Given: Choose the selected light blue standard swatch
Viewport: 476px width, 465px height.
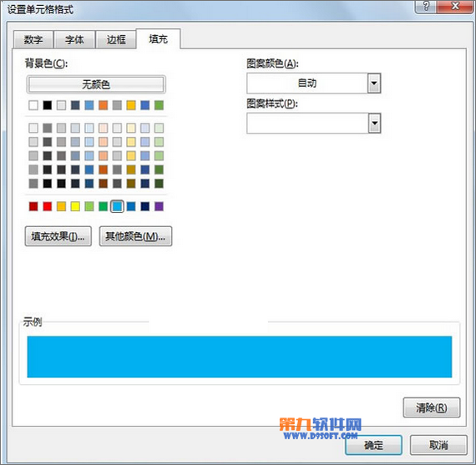Looking at the screenshot, I should coord(117,206).
